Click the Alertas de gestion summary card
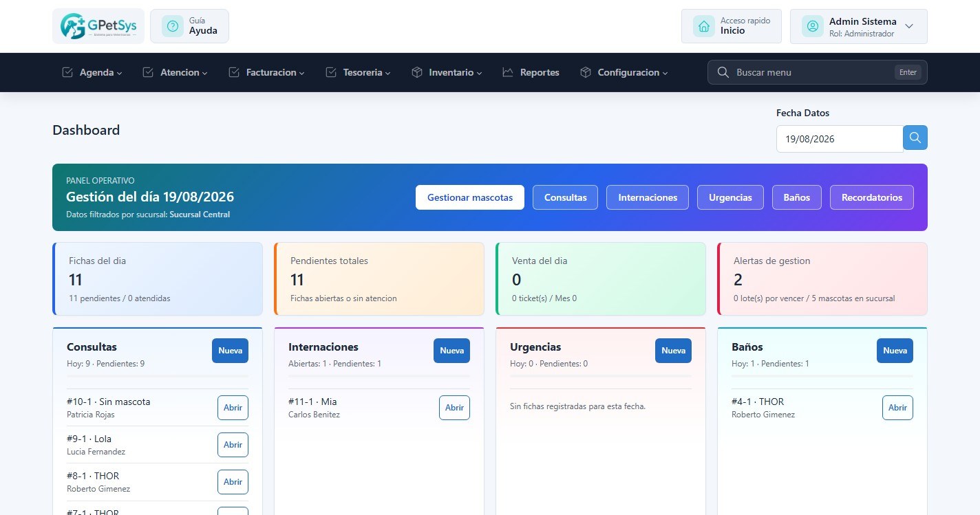 (822, 278)
